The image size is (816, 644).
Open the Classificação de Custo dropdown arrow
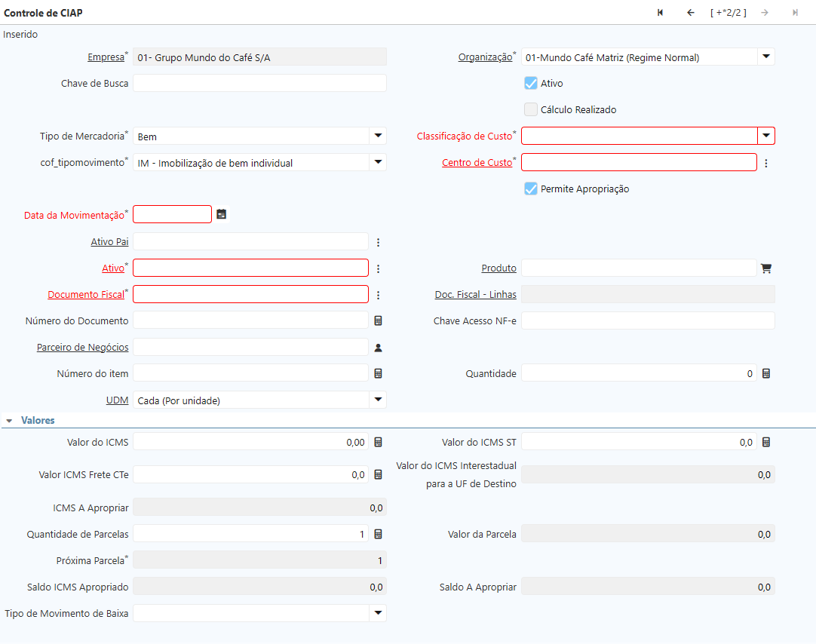click(x=766, y=136)
